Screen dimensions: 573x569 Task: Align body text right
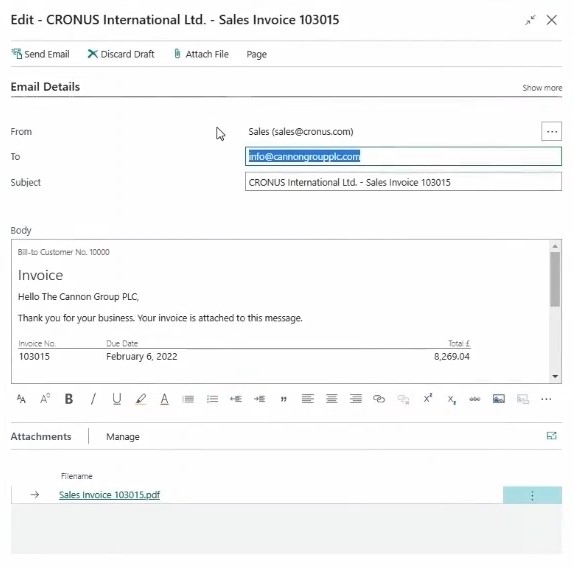click(356, 399)
